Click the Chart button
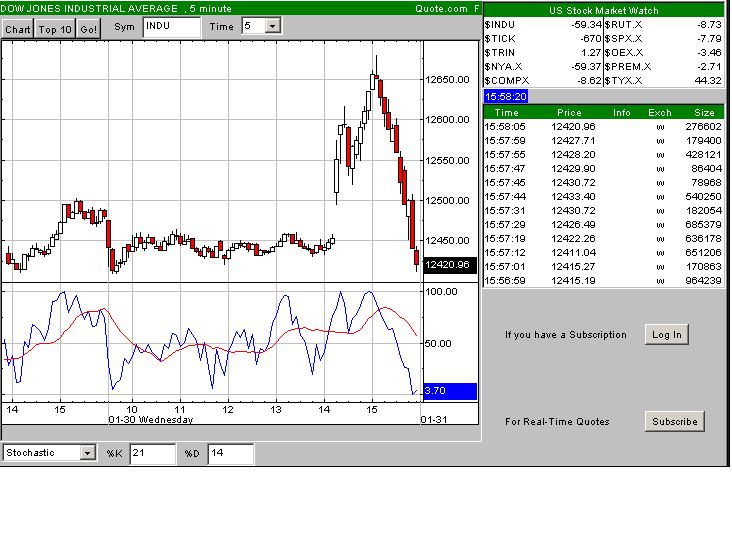This screenshot has width=732, height=550. pos(18,29)
